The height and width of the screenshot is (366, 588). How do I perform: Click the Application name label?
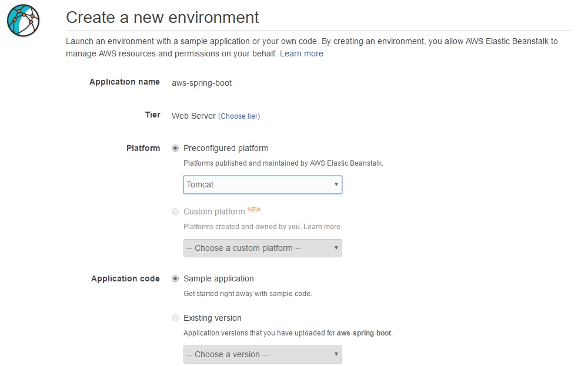click(x=125, y=82)
